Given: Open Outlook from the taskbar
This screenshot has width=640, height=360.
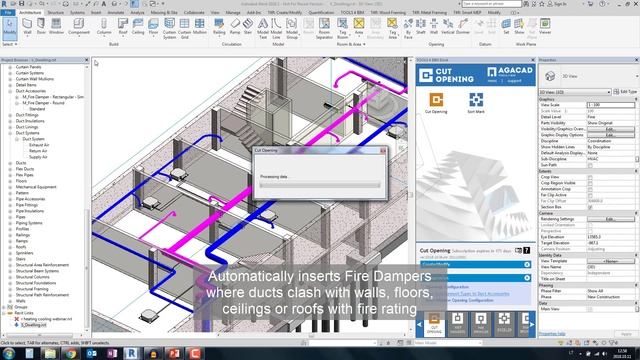Looking at the screenshot, I should (x=92, y=353).
